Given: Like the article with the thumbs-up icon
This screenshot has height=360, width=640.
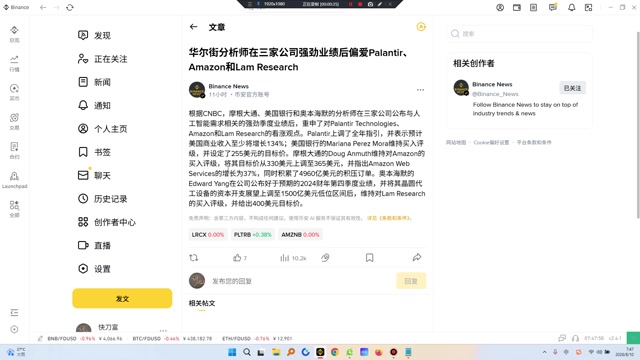Looking at the screenshot, I should 237,258.
